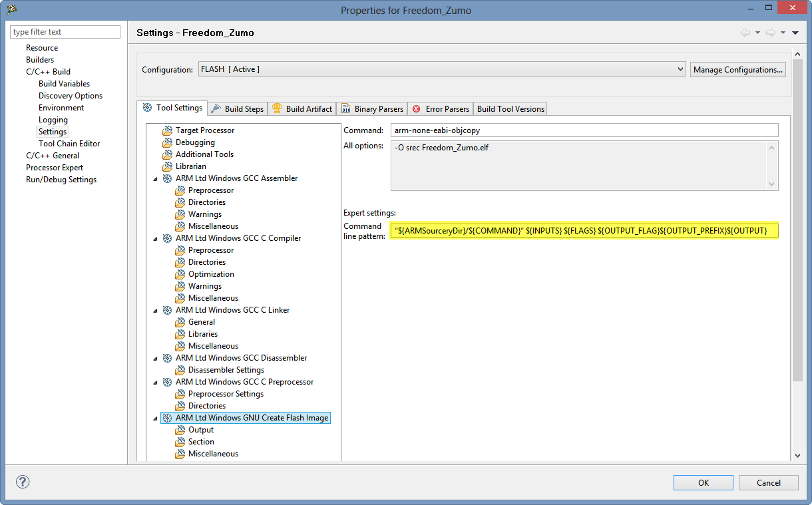Click the Librarian folder icon

tap(167, 166)
